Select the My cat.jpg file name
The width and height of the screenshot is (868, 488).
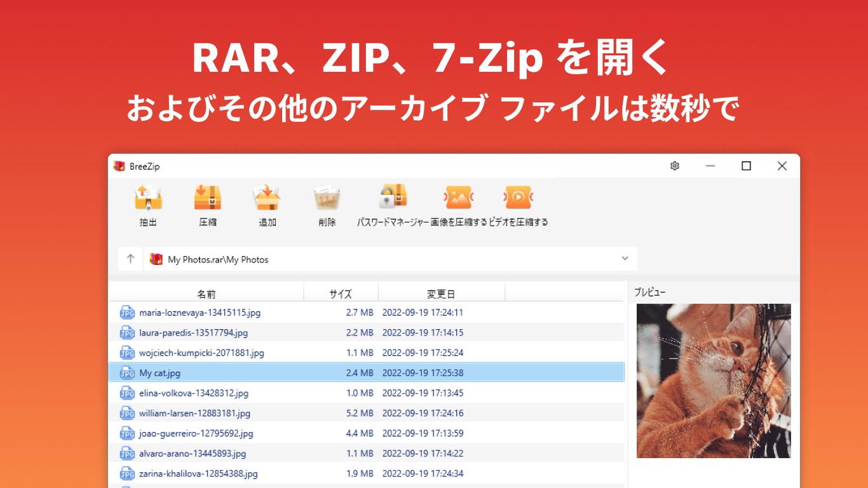pos(159,373)
